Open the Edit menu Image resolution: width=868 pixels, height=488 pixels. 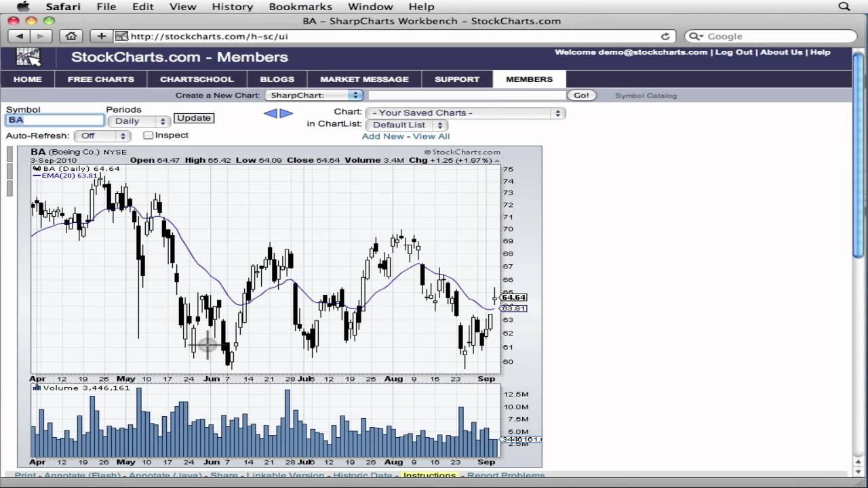(143, 7)
